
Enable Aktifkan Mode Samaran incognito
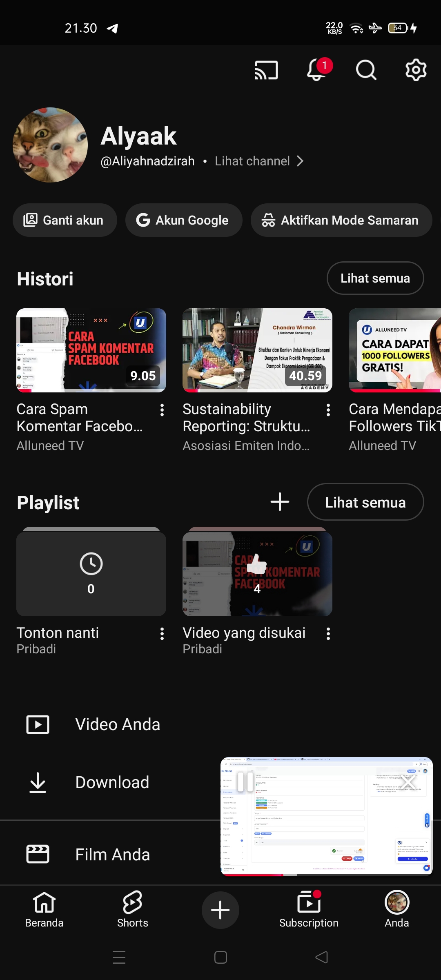341,220
